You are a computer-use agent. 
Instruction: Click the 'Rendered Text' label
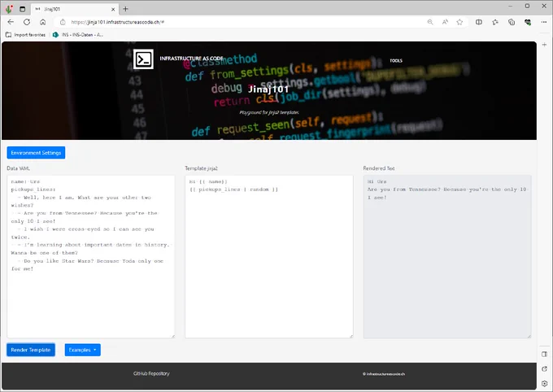point(379,168)
